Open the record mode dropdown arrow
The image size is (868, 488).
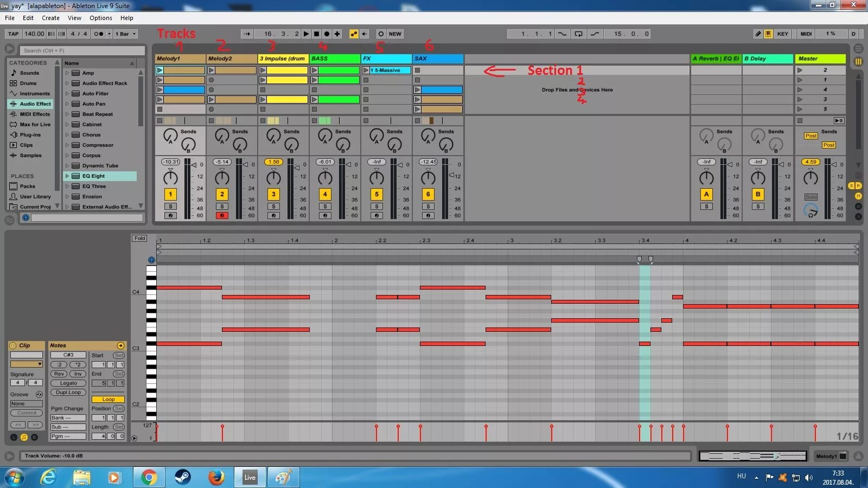point(108,34)
